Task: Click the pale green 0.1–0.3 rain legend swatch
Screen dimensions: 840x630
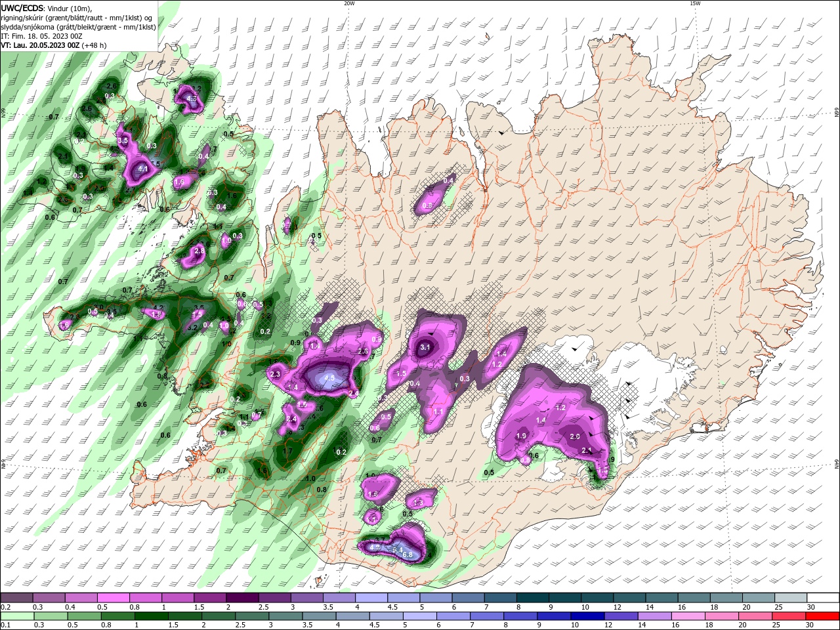Action: 16,616
